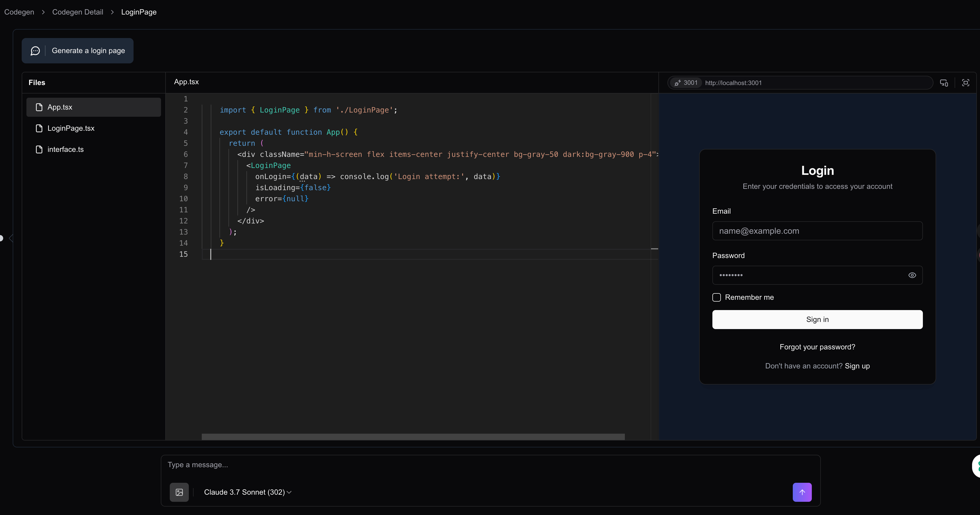Open the Claude 3.7 Sonnet model dropdown
Viewport: 980px width, 515px height.
coord(248,492)
